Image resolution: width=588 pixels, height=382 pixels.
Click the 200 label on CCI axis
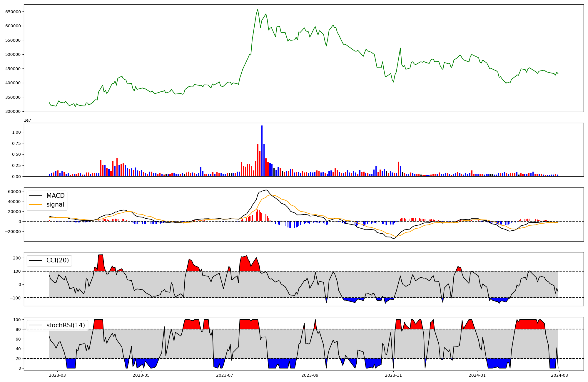coord(17,258)
